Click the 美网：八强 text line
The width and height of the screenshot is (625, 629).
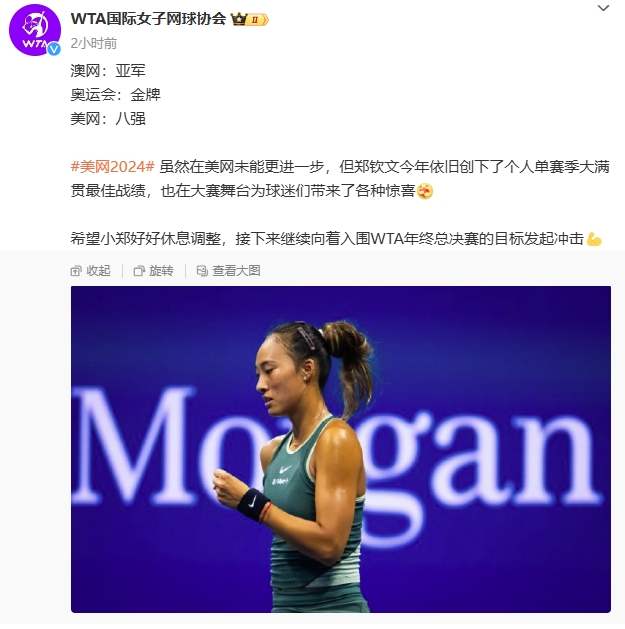(x=108, y=119)
